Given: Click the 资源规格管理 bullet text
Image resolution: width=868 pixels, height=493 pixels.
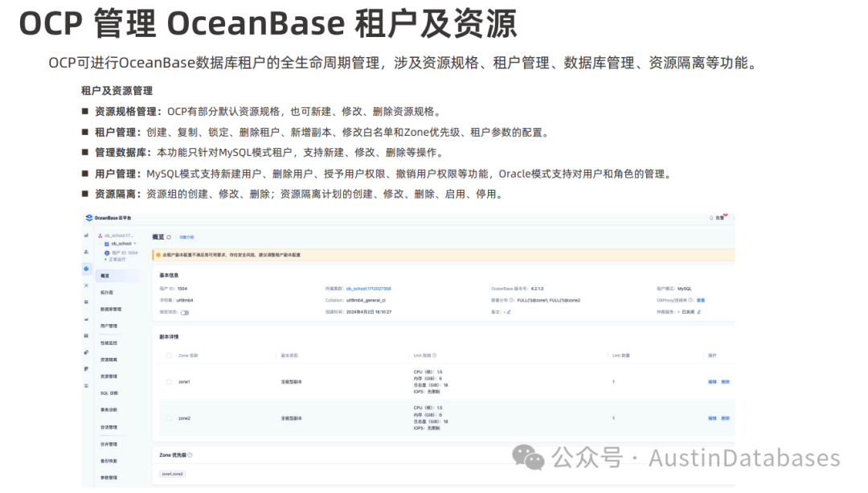Looking at the screenshot, I should coord(268,111).
